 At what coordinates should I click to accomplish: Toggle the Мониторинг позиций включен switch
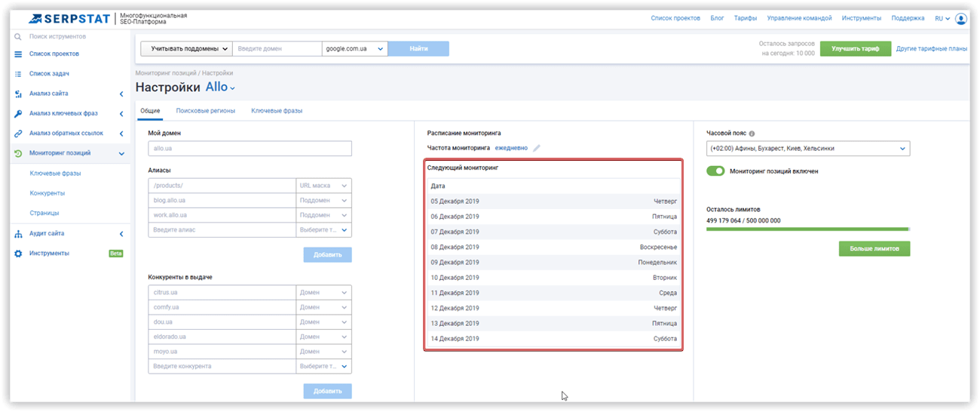pos(715,171)
